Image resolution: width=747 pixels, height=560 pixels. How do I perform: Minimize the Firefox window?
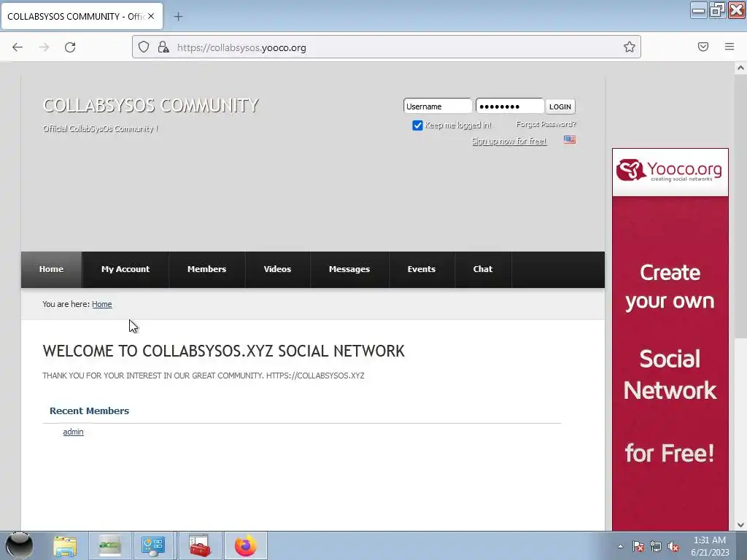pos(698,10)
